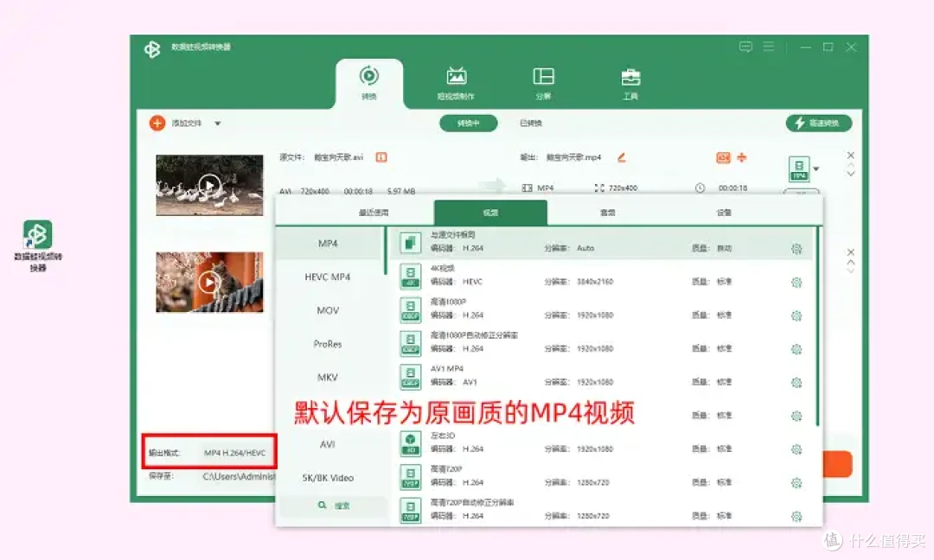Select 5K/8K Video in the format list
Viewport: 934px width, 560px height.
pos(328,477)
